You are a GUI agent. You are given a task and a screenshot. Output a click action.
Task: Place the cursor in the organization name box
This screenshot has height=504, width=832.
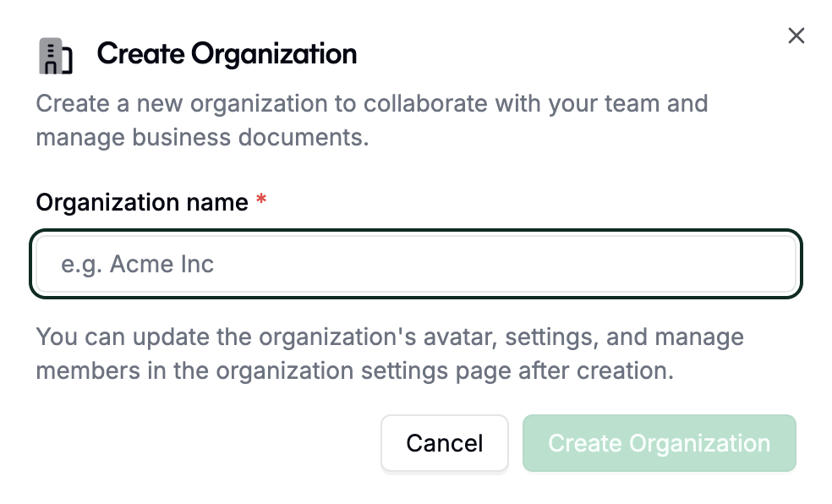[416, 265]
